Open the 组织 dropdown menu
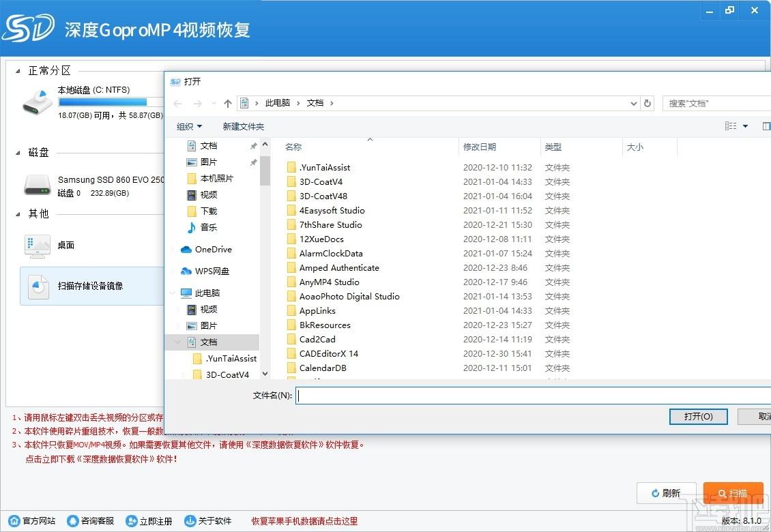This screenshot has height=532, width=771. [x=189, y=126]
